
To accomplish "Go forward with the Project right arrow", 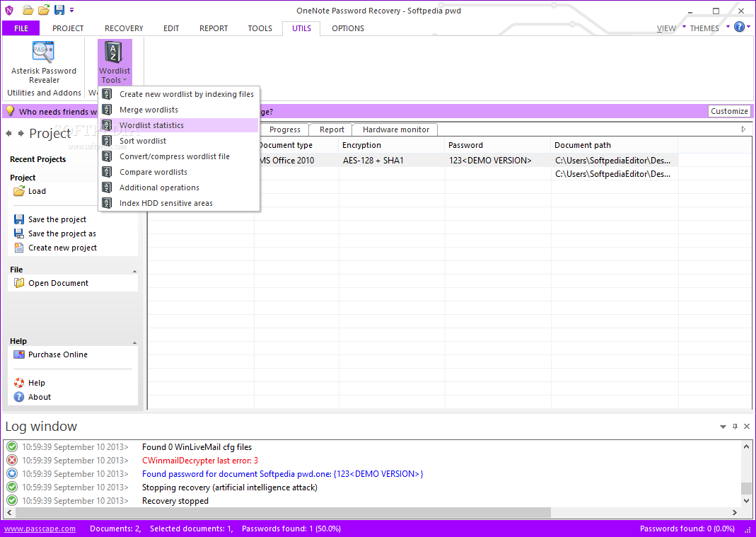I will pos(21,133).
